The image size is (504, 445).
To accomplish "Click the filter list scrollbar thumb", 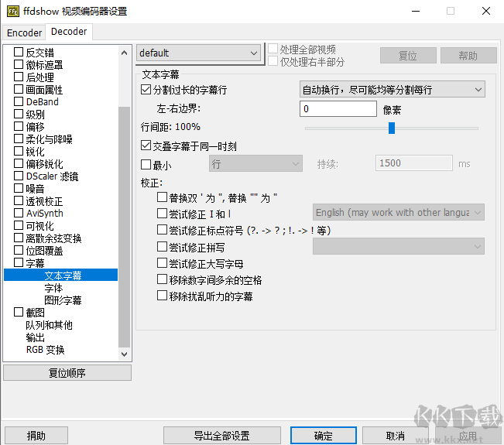I will coord(125,227).
